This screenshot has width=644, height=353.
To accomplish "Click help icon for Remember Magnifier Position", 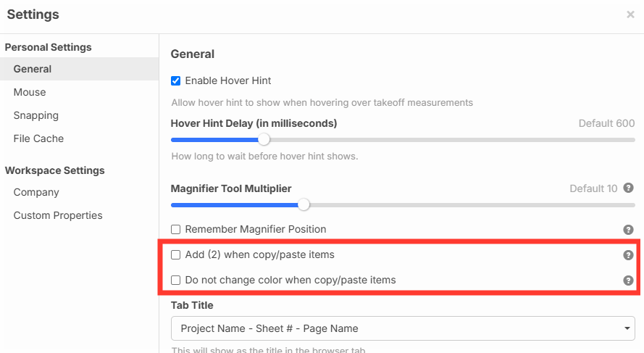I will [628, 230].
